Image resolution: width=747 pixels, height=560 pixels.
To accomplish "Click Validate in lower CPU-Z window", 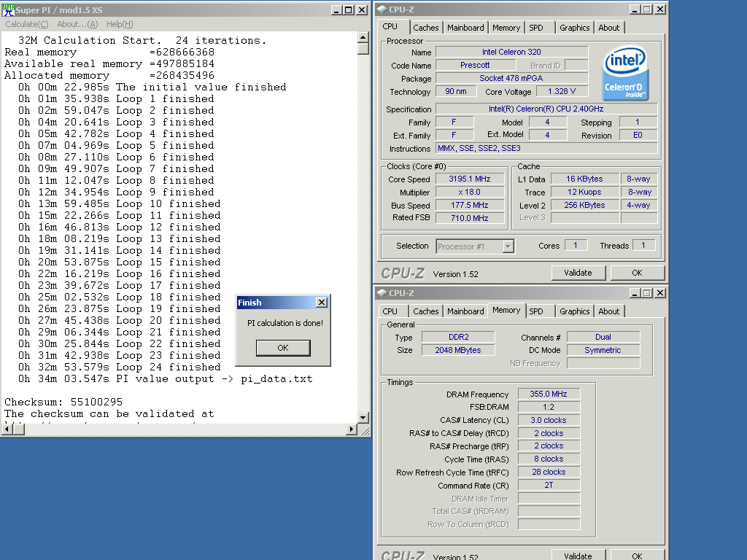I will [578, 555].
